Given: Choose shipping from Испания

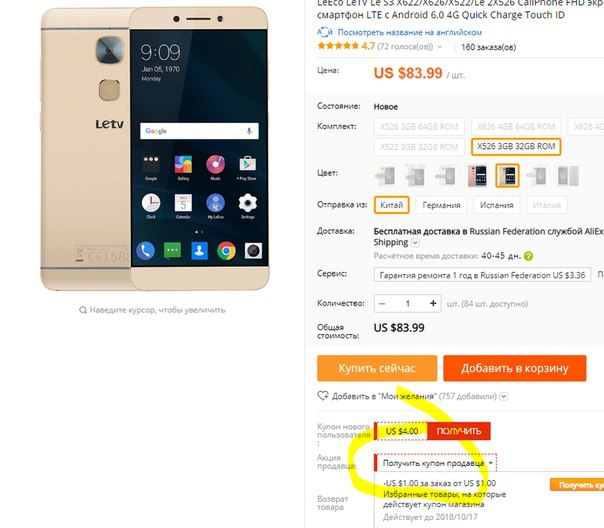Looking at the screenshot, I should 497,205.
